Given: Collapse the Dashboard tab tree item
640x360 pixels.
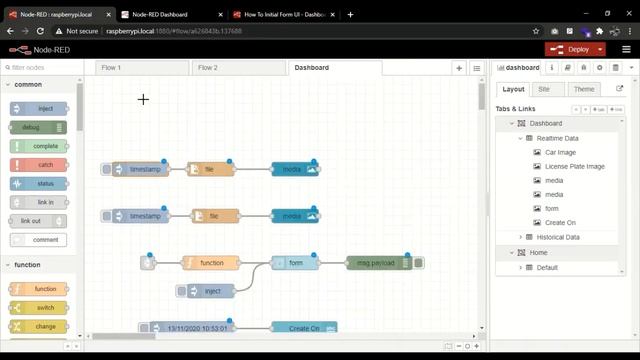Looking at the screenshot, I should [511, 123].
